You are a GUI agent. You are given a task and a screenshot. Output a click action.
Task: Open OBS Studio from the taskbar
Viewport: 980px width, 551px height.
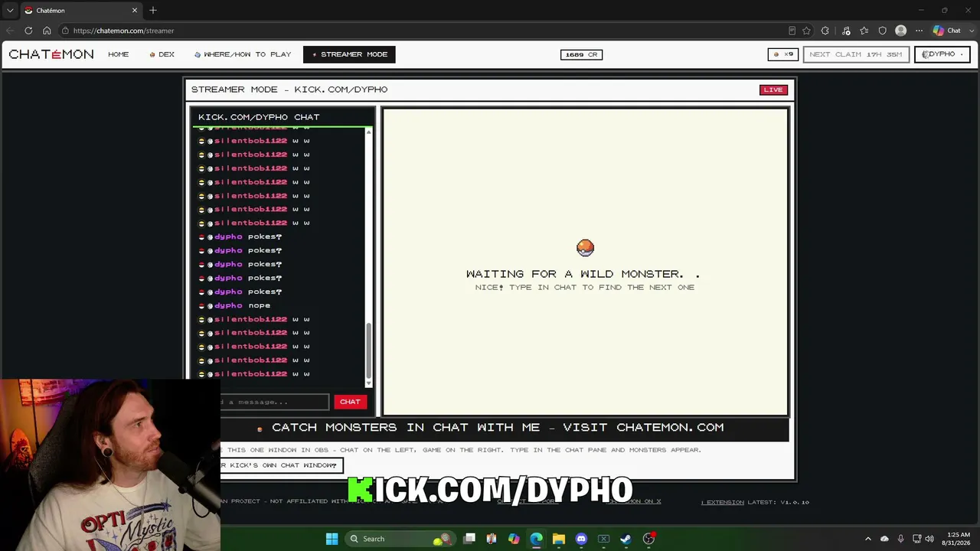(x=648, y=539)
